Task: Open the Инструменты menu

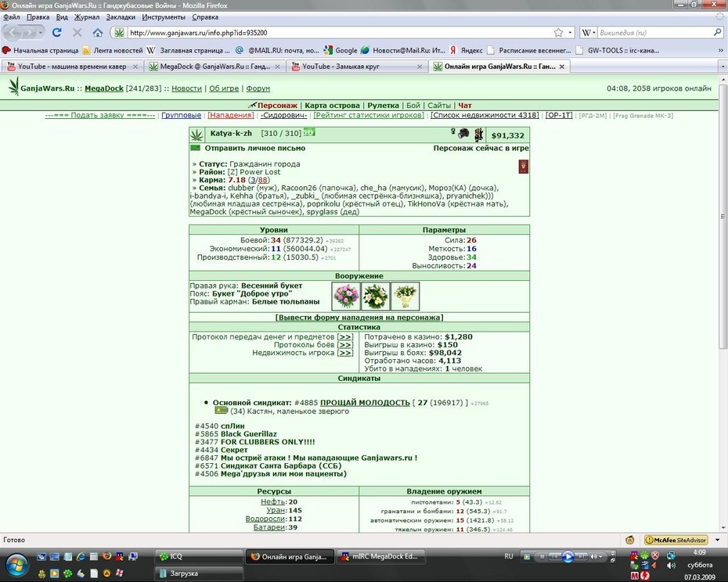Action: coord(164,17)
